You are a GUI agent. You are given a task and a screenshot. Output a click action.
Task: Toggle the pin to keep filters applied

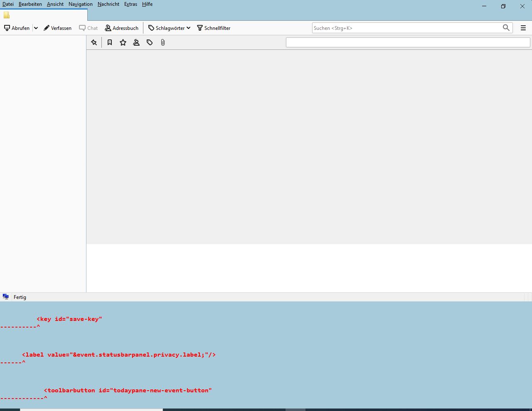click(94, 42)
